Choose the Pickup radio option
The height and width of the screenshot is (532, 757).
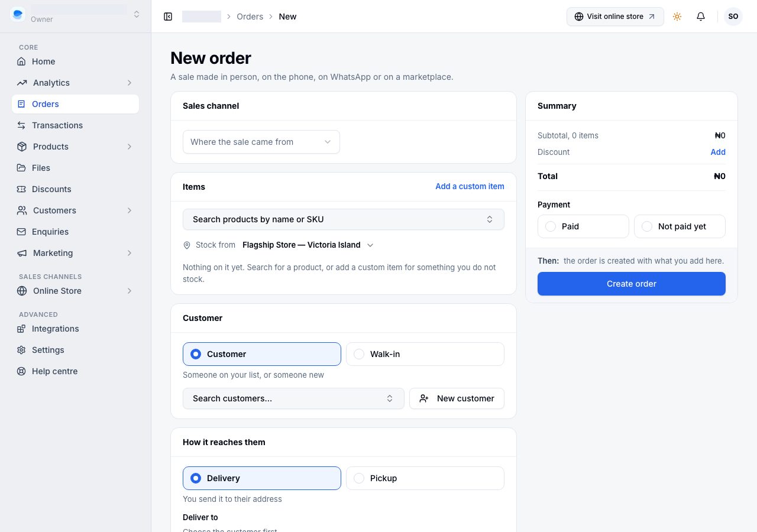pyautogui.click(x=425, y=478)
